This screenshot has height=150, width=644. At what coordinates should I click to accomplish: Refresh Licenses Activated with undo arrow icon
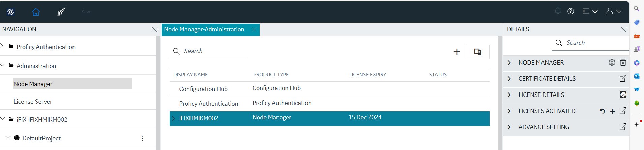(602, 111)
